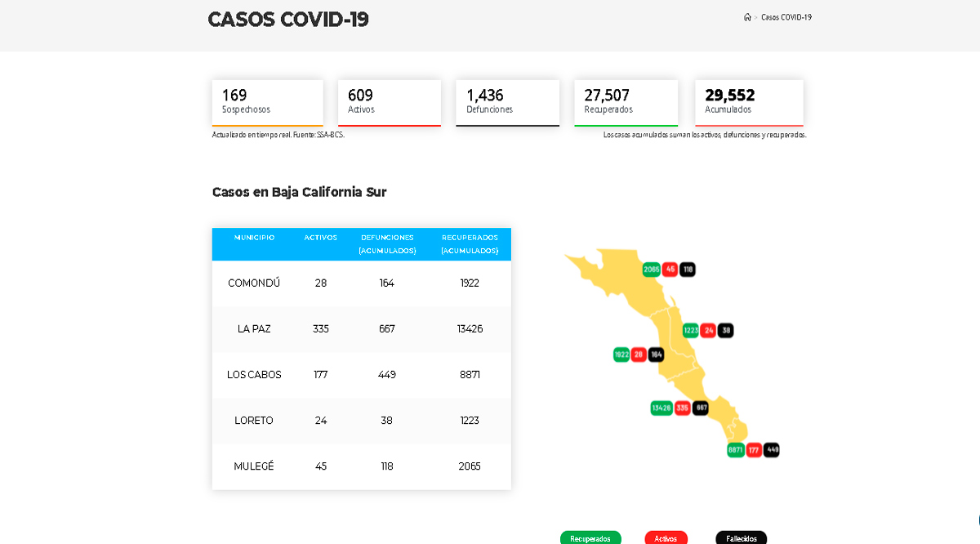Click the black Los Cabos deaths badge on the map
The width and height of the screenshot is (980, 544).
[770, 449]
